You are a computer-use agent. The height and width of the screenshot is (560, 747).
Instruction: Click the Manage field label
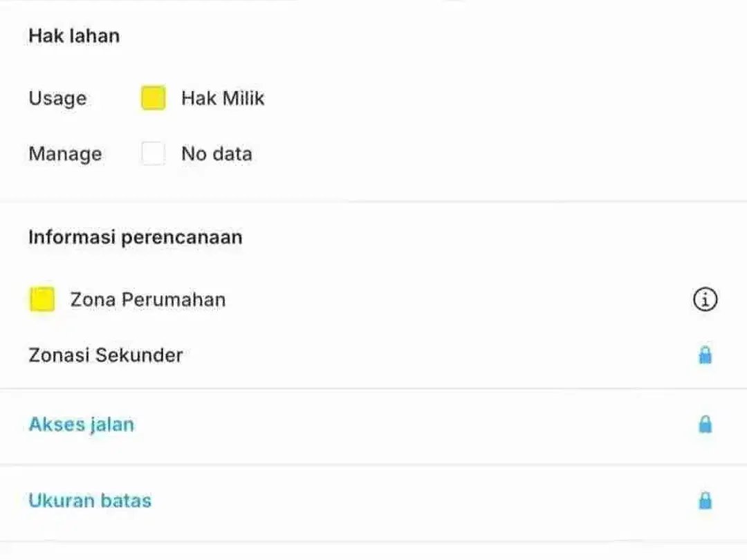click(x=65, y=154)
